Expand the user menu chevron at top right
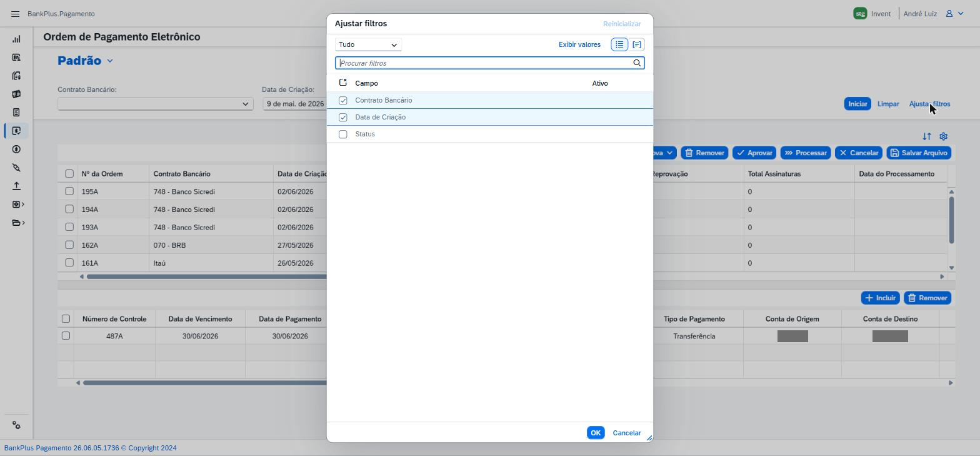The height and width of the screenshot is (456, 980). [x=961, y=14]
